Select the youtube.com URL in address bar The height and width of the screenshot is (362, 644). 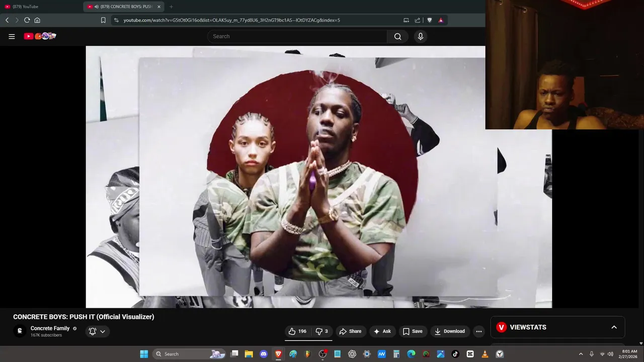point(231,20)
